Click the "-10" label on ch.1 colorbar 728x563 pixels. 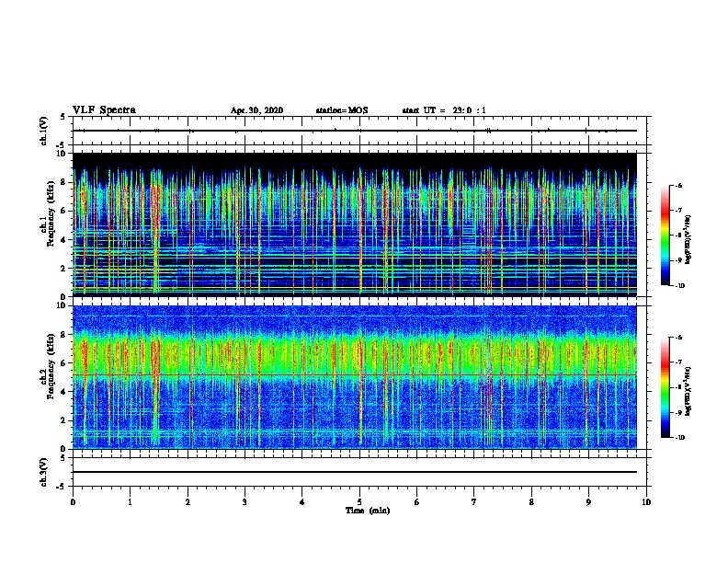pyautogui.click(x=679, y=286)
